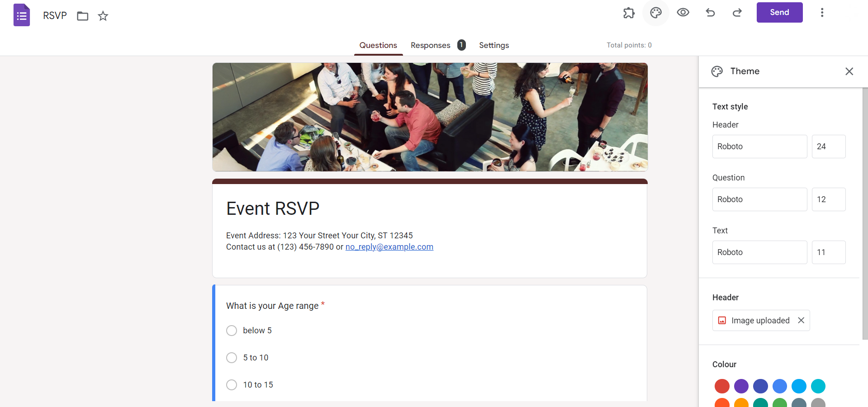The image size is (868, 407).
Task: Select the "10 to 15" radio option
Action: (232, 385)
